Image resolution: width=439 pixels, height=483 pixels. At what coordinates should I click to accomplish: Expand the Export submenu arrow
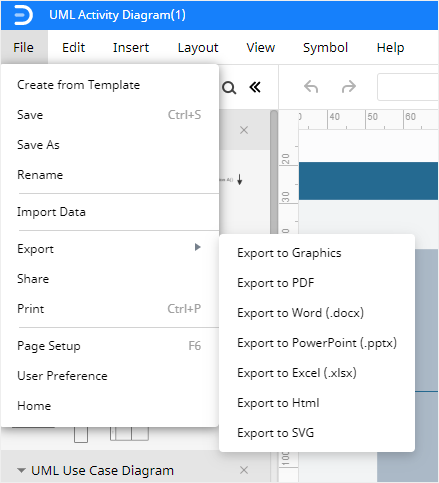click(198, 247)
